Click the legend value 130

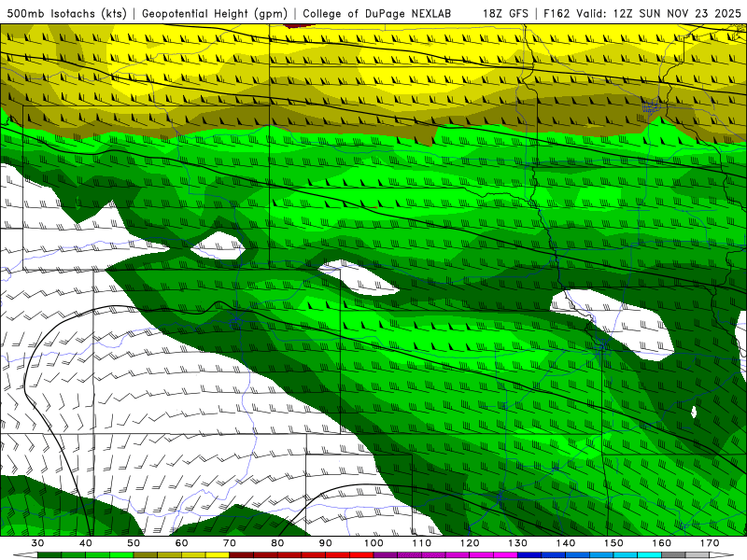tap(517, 543)
